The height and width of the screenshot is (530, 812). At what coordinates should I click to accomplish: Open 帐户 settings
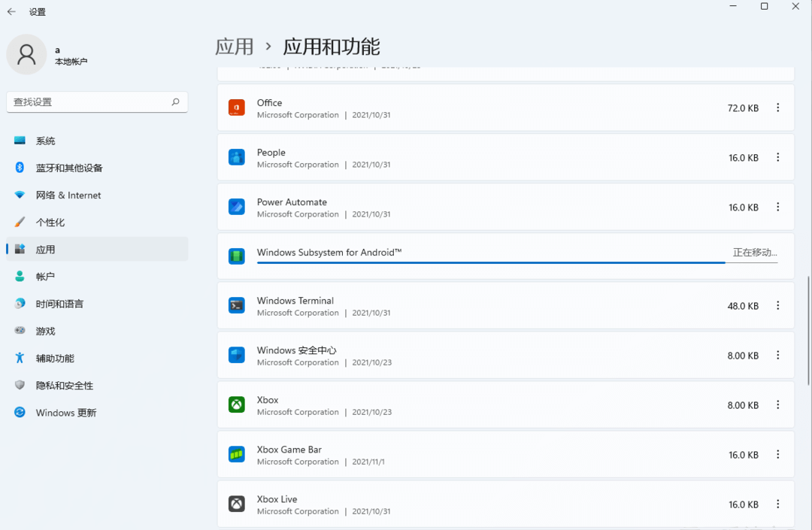coord(97,277)
